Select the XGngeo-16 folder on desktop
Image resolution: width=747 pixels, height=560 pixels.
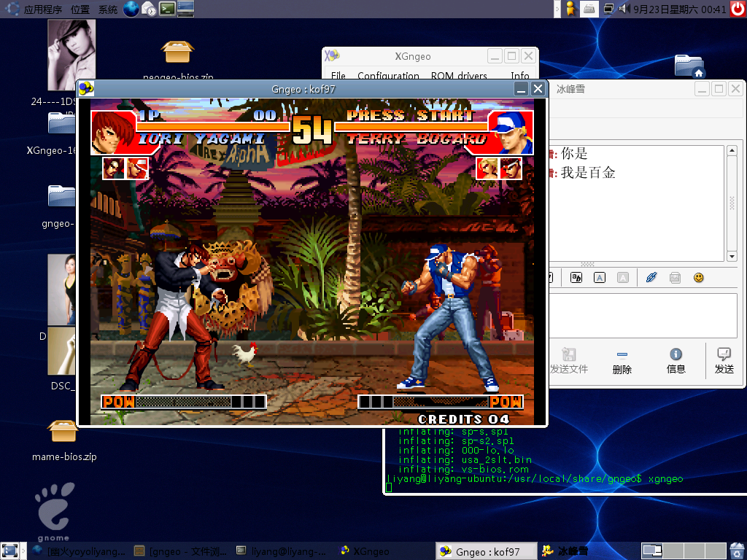[x=61, y=122]
